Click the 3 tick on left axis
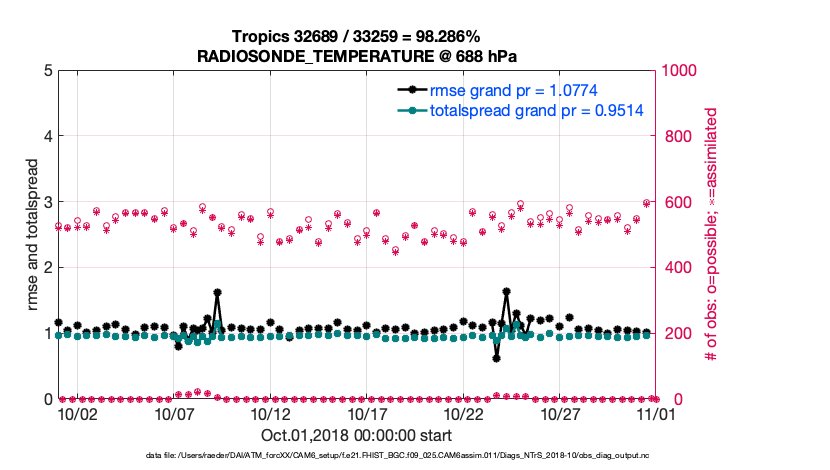Image resolution: width=830 pixels, height=470 pixels. click(46, 202)
